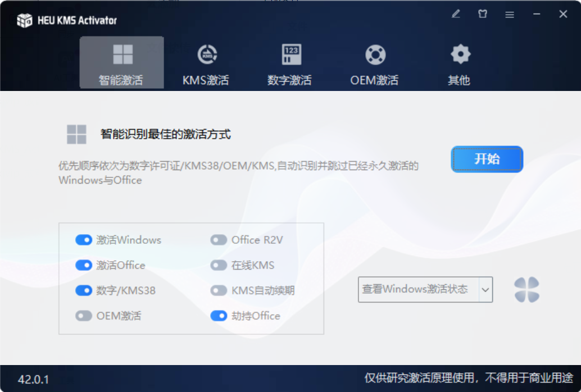Toggle the 数字/KMS38 switch off
Screen dimensions: 581x392
83,290
